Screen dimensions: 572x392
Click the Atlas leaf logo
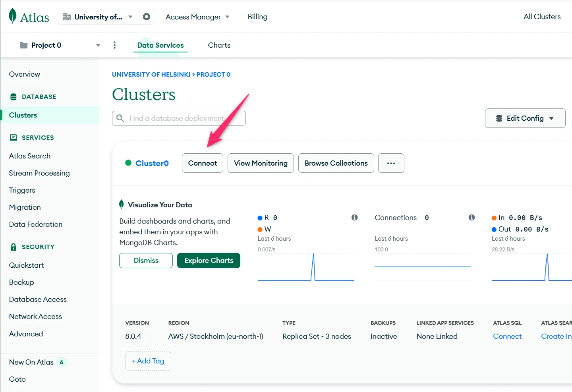tap(13, 16)
